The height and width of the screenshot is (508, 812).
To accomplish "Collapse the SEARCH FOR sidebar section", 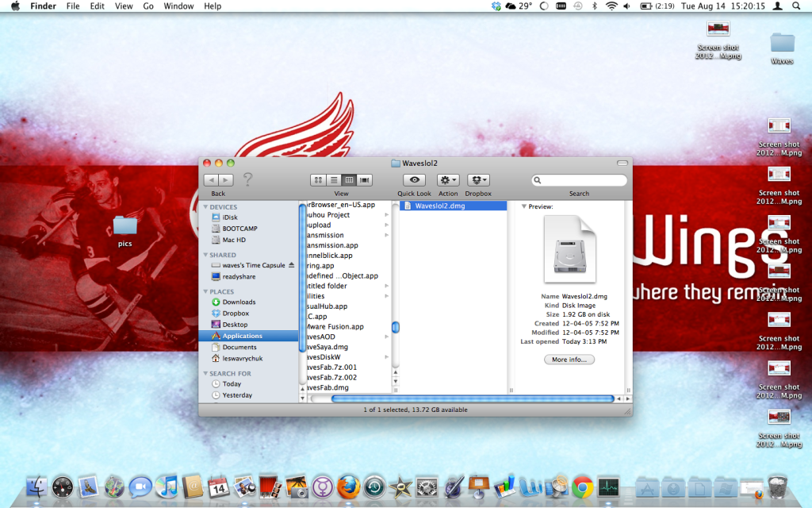I will (x=205, y=373).
